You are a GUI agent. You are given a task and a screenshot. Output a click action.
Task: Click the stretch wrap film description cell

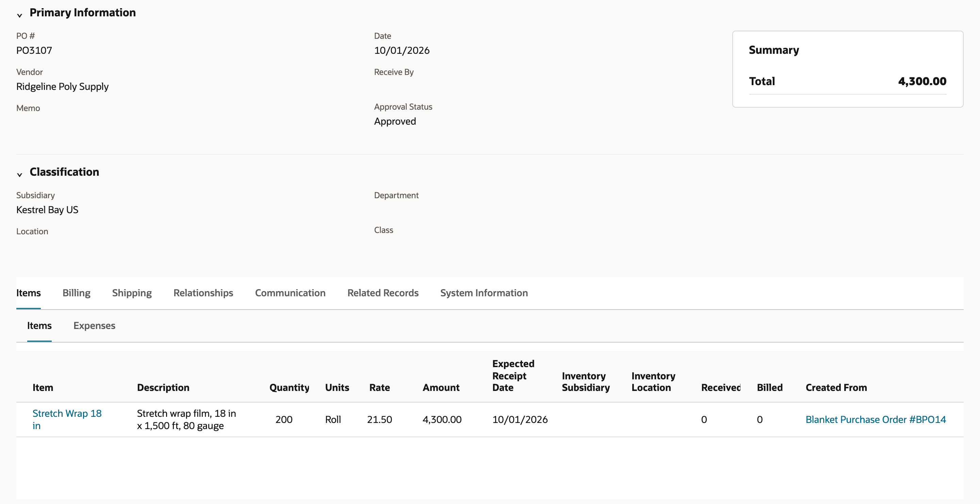click(186, 419)
